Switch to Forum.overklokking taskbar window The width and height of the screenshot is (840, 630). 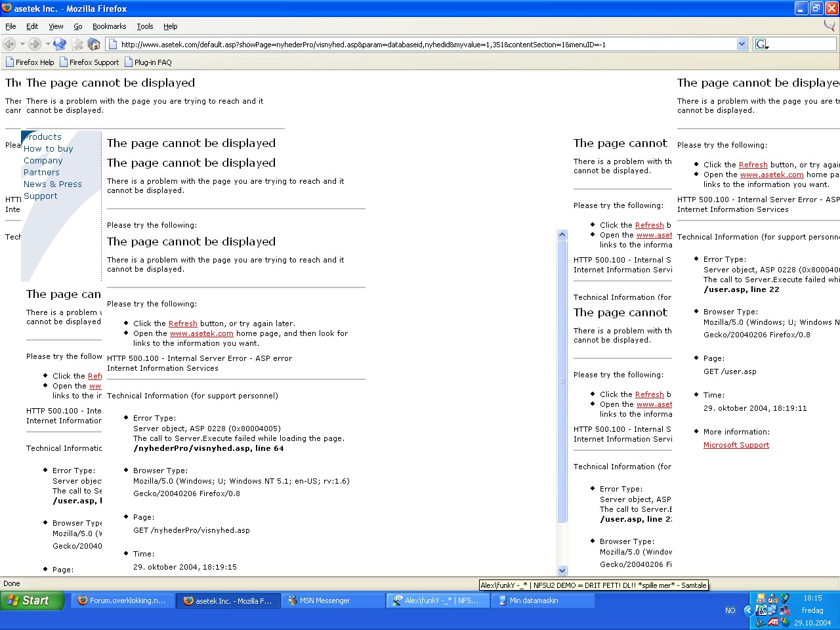(x=123, y=600)
